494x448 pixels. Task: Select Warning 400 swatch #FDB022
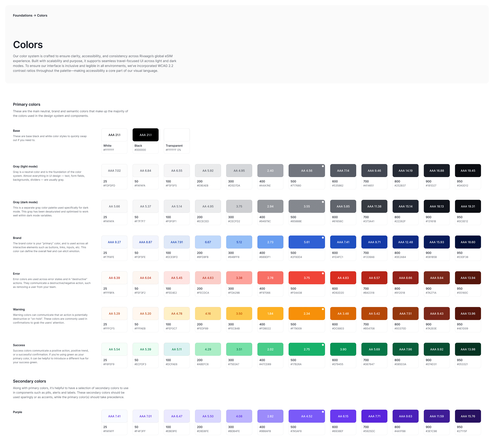click(270, 314)
